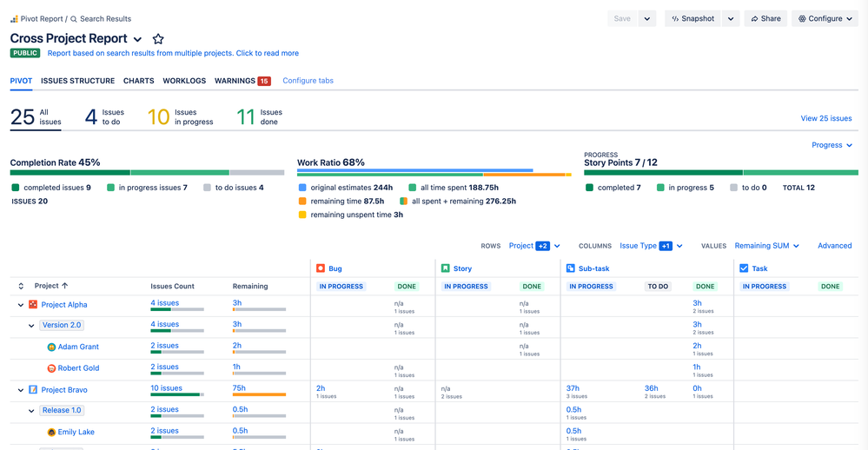868x450 pixels.
Task: Open Project Bravo's 75h remaining value
Action: point(239,388)
